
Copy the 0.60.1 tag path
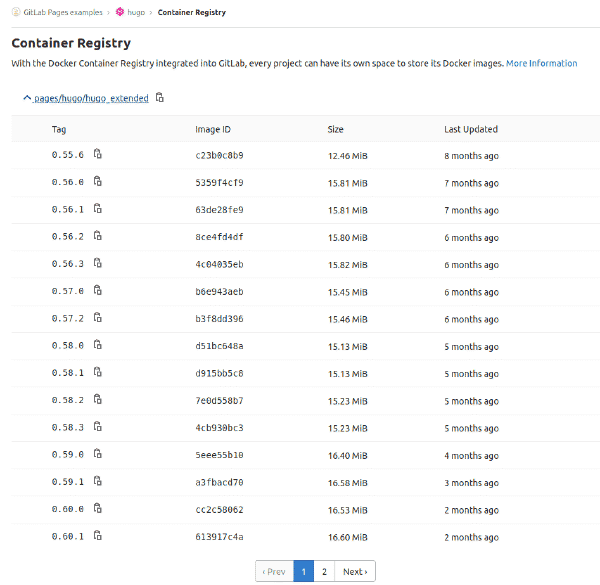point(98,536)
